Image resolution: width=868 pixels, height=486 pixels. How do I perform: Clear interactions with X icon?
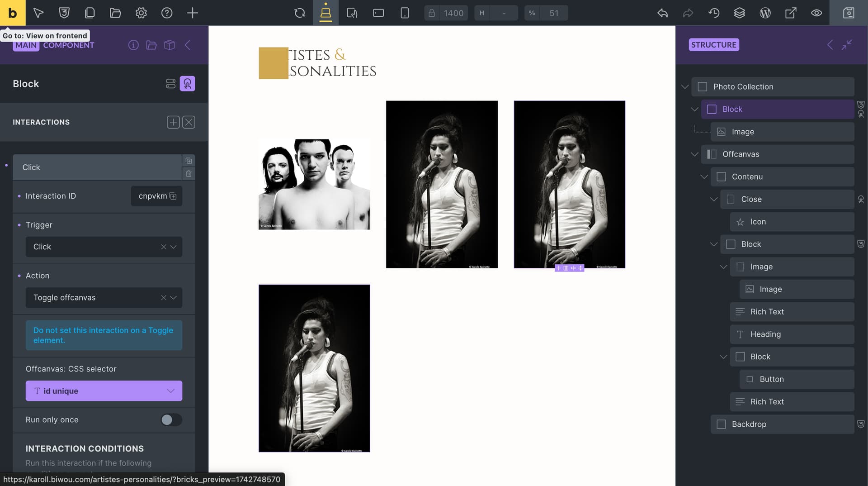coord(189,122)
